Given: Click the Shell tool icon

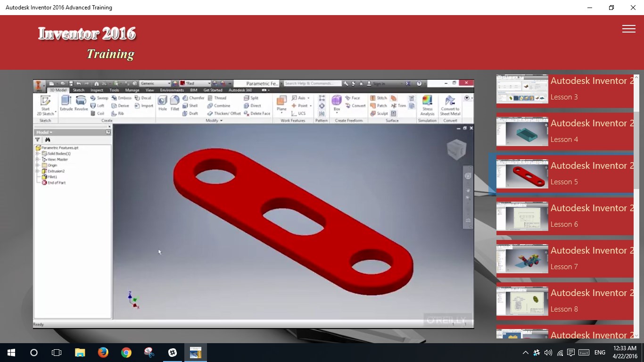Looking at the screenshot, I should pos(186,106).
